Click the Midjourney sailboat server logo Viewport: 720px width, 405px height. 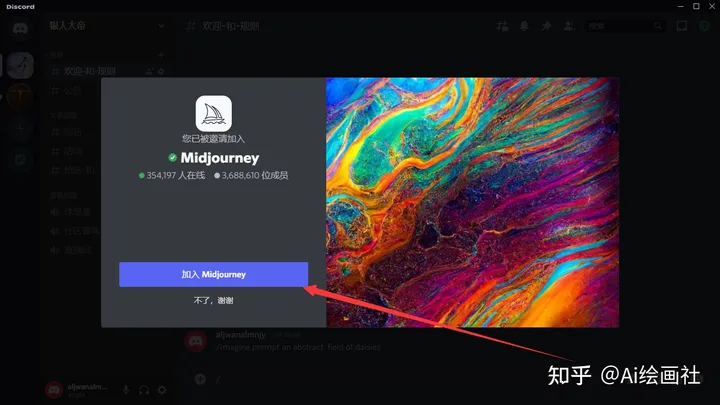point(213,114)
